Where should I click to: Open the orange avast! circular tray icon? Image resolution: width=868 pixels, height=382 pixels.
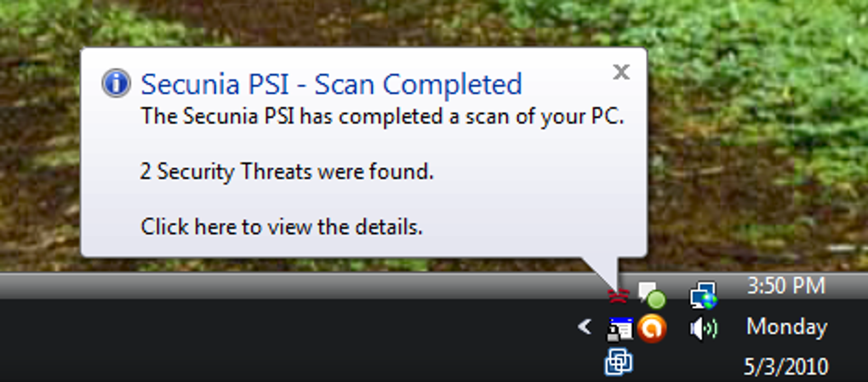coord(652,329)
